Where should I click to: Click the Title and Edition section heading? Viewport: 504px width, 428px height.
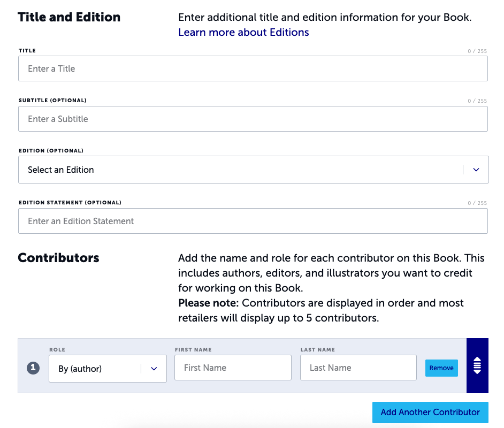69,17
